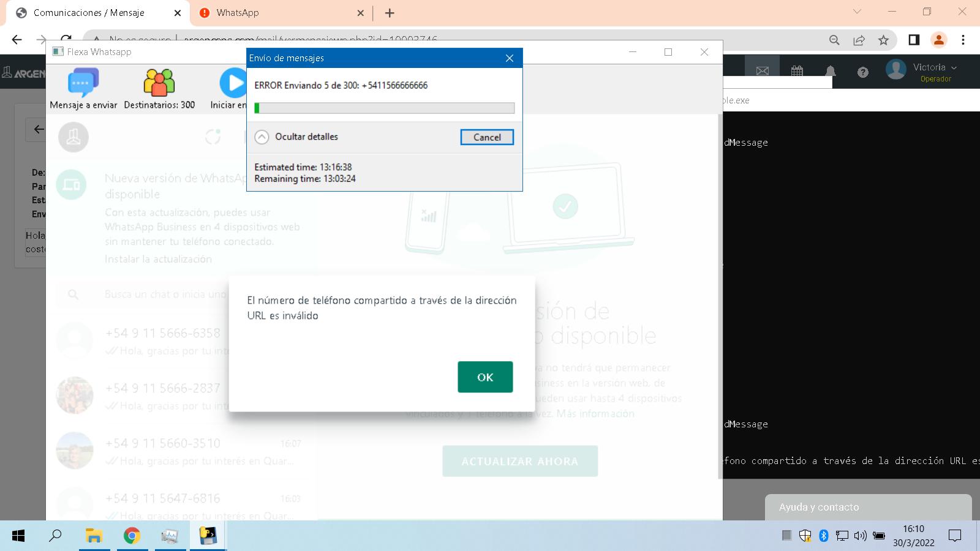The width and height of the screenshot is (980, 551).
Task: Click the Iniciar envío play icon
Action: tap(233, 83)
